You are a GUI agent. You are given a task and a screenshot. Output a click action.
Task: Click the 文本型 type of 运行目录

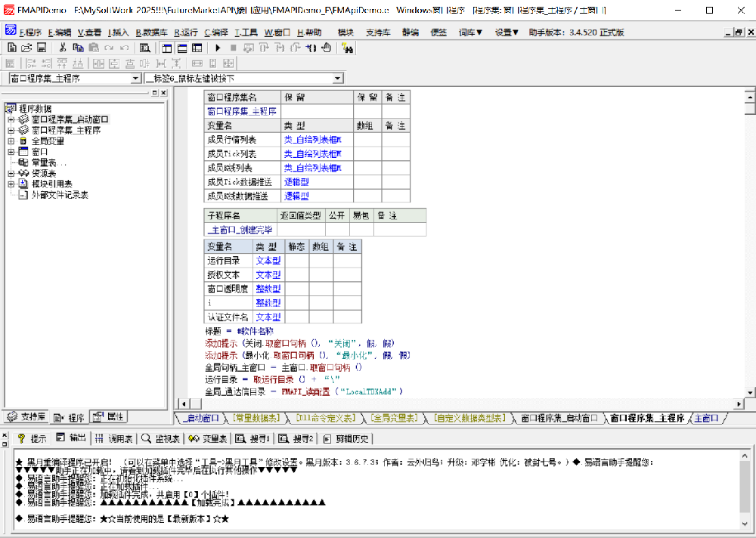(268, 261)
